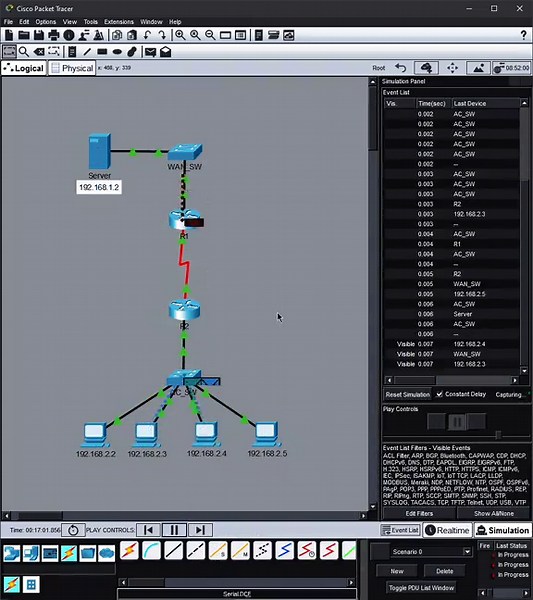Toggle the Constant Delay checkbox
The height and width of the screenshot is (600, 533).
point(439,394)
